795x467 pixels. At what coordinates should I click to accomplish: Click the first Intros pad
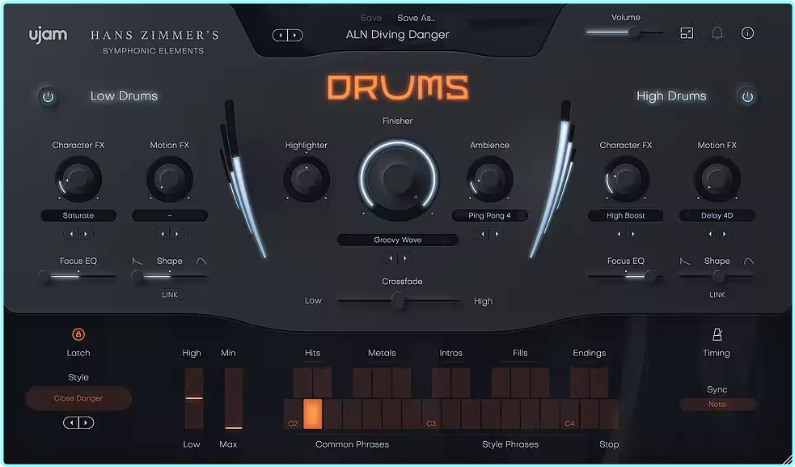coord(441,382)
